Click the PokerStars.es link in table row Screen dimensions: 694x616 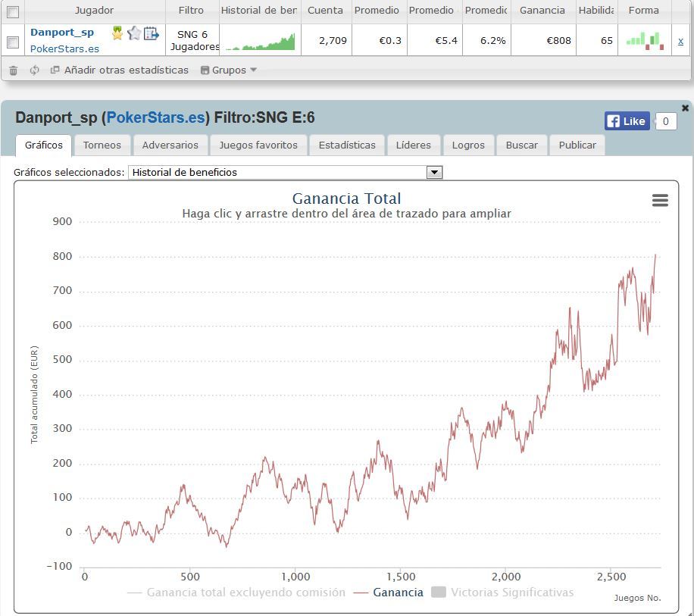click(64, 48)
